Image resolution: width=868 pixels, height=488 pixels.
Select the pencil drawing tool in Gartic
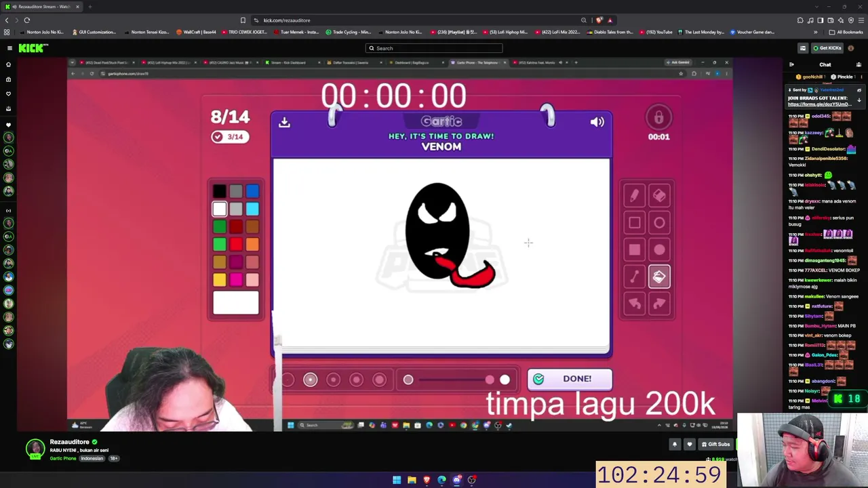(634, 196)
